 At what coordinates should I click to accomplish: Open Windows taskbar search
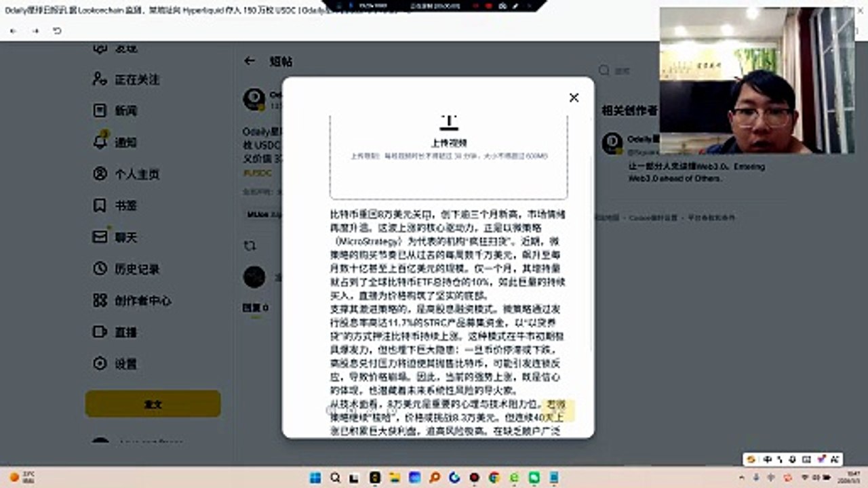335,477
